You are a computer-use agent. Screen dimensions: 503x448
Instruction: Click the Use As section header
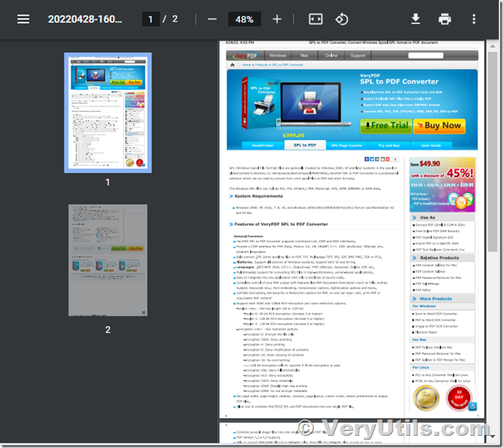(x=443, y=218)
